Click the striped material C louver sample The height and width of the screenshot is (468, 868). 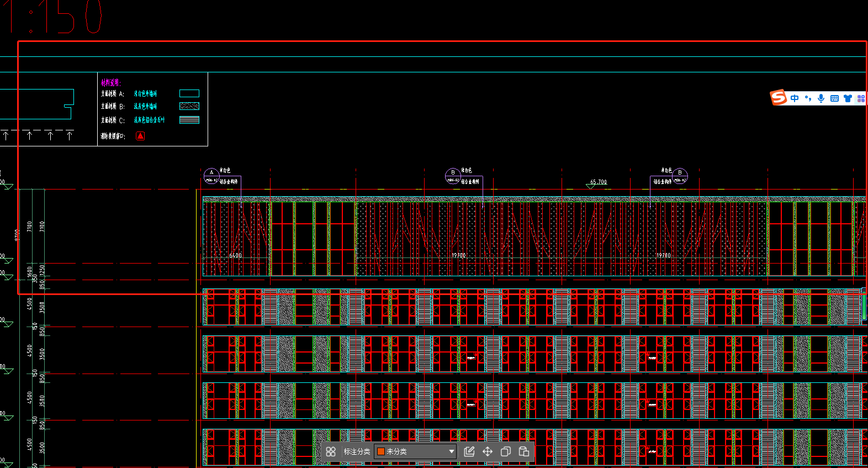[189, 120]
